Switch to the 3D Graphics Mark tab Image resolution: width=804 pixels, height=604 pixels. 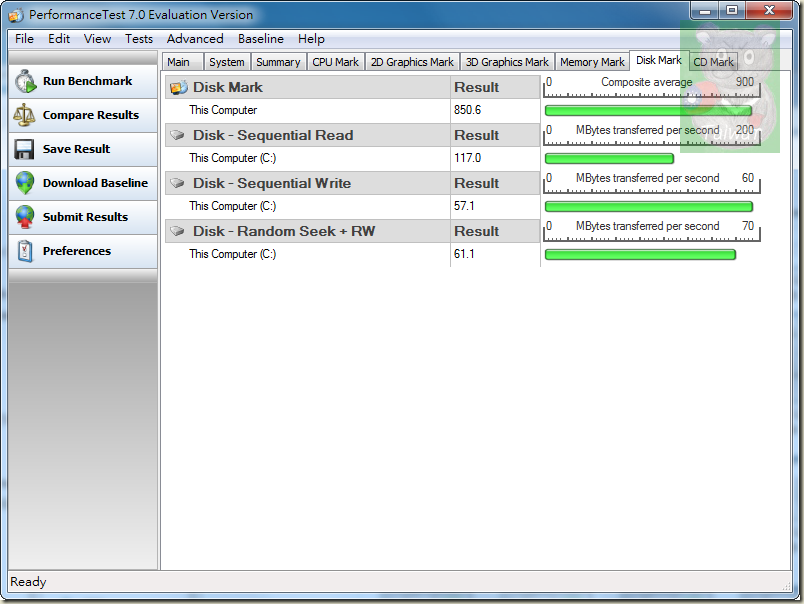507,62
